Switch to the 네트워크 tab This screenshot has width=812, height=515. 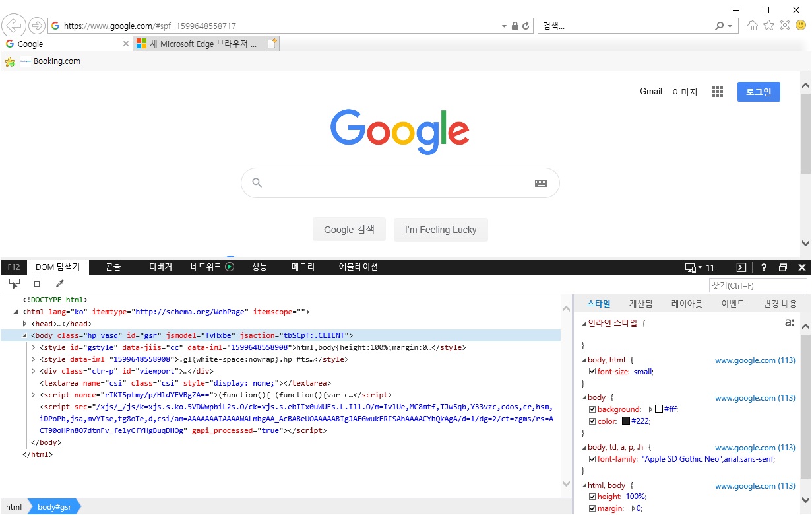206,267
